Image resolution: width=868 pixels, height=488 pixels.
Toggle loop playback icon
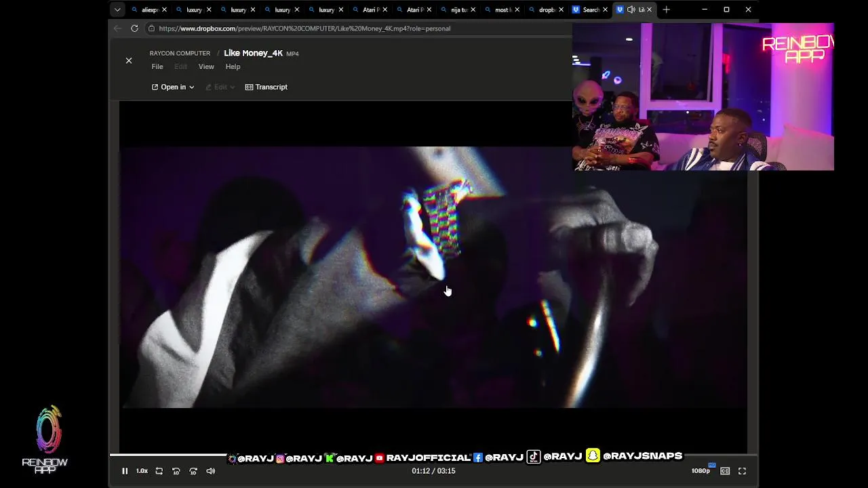coord(159,471)
